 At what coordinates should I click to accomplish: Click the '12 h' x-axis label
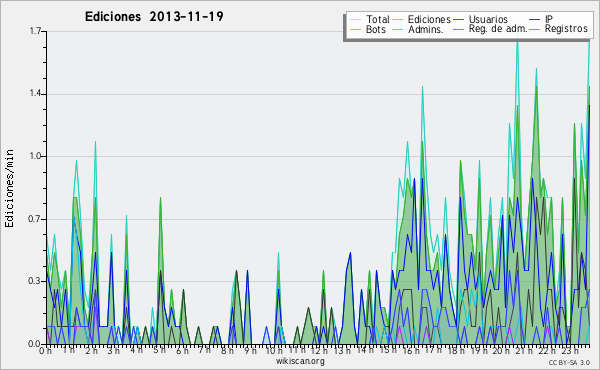tap(319, 350)
